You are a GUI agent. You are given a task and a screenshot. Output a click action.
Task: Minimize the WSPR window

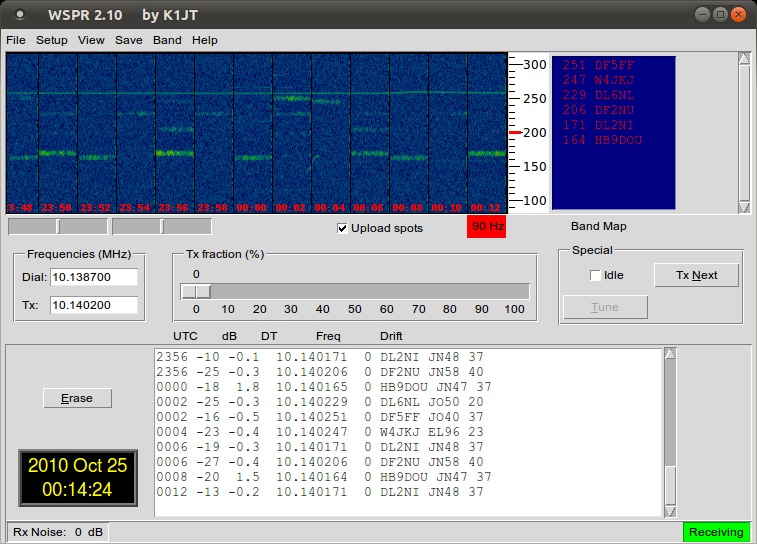[x=702, y=14]
